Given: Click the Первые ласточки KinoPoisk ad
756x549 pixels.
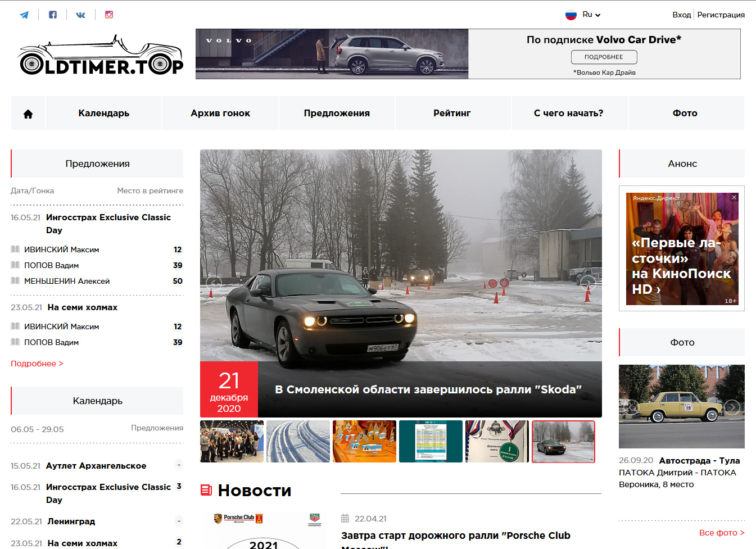Looking at the screenshot, I should [682, 249].
